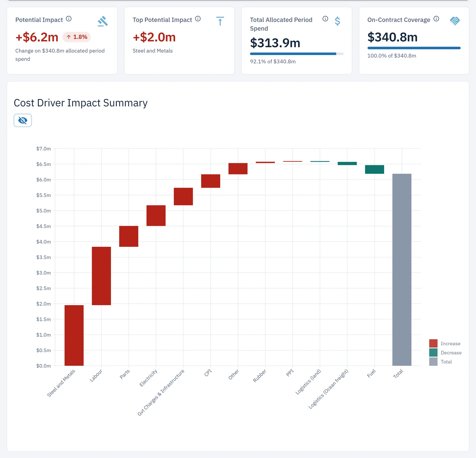Click the grey Total bar
Viewport: 476px width, 458px height.
pyautogui.click(x=402, y=270)
